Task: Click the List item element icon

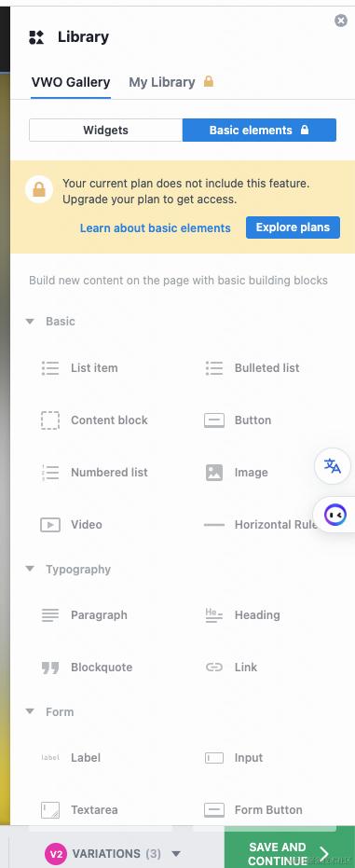Action: (50, 368)
